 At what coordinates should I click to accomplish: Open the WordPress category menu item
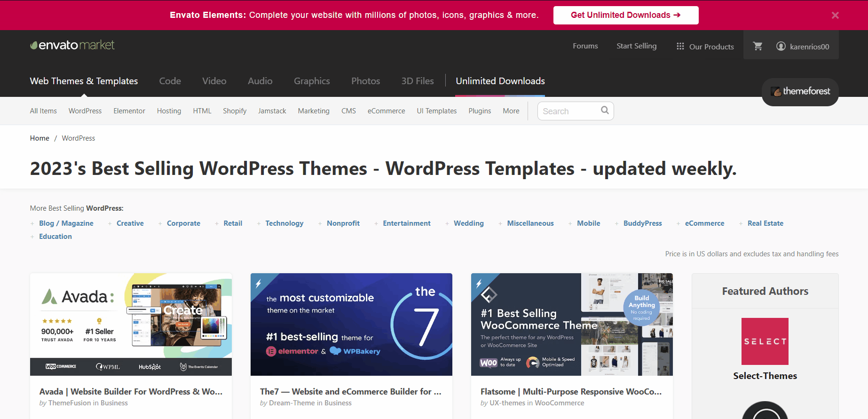[85, 111]
